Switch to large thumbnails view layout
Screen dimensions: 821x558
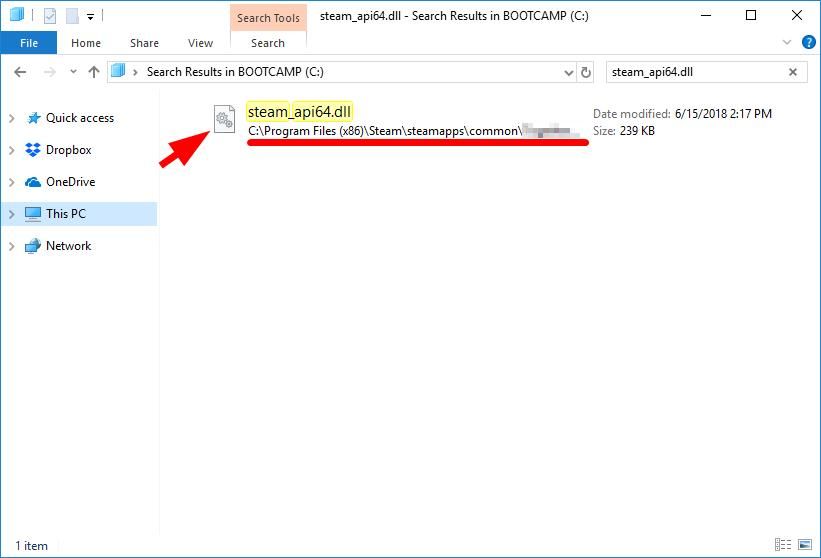(807, 546)
